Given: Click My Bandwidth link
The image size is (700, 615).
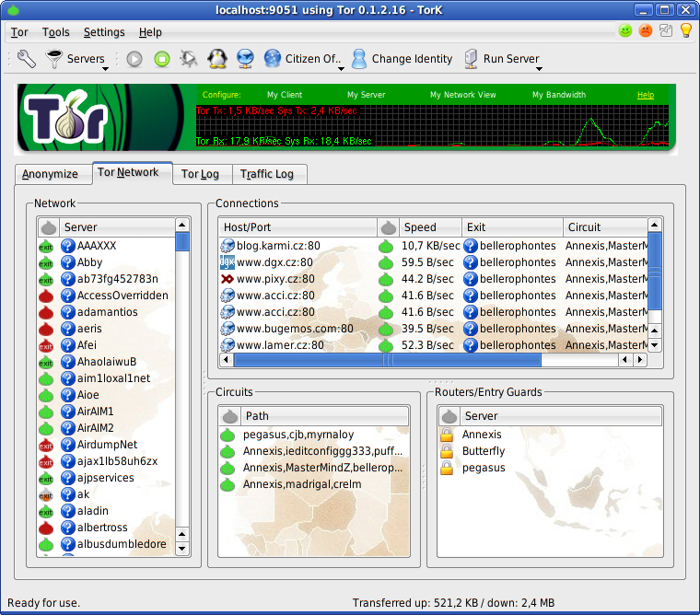Looking at the screenshot, I should coord(559,95).
